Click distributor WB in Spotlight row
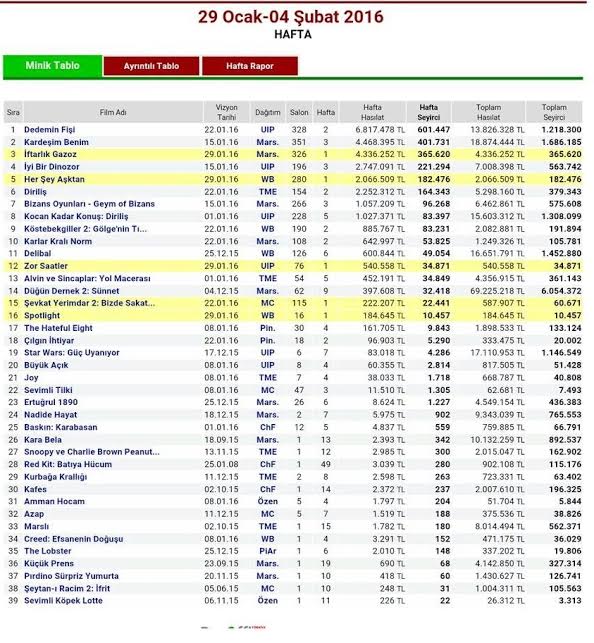594x643 pixels. (268, 316)
